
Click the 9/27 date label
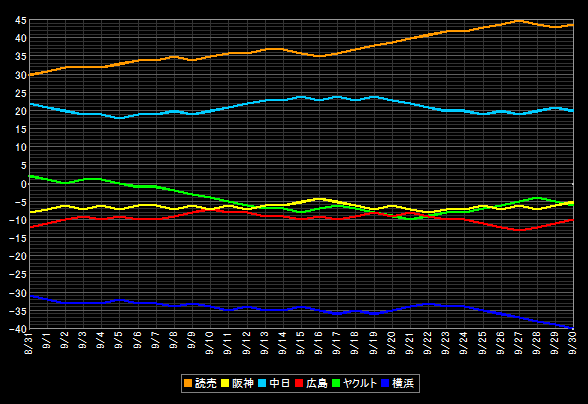(519, 342)
